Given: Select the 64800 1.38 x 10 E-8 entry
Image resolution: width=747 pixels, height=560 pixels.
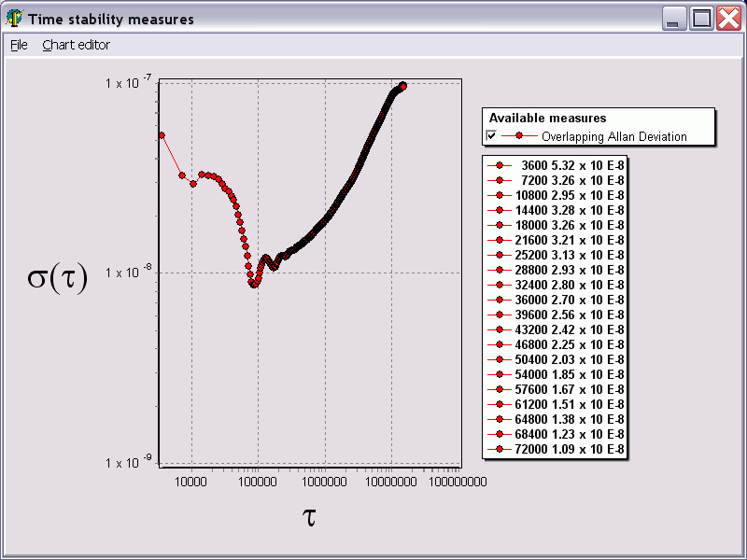Looking at the screenshot, I should click(556, 419).
